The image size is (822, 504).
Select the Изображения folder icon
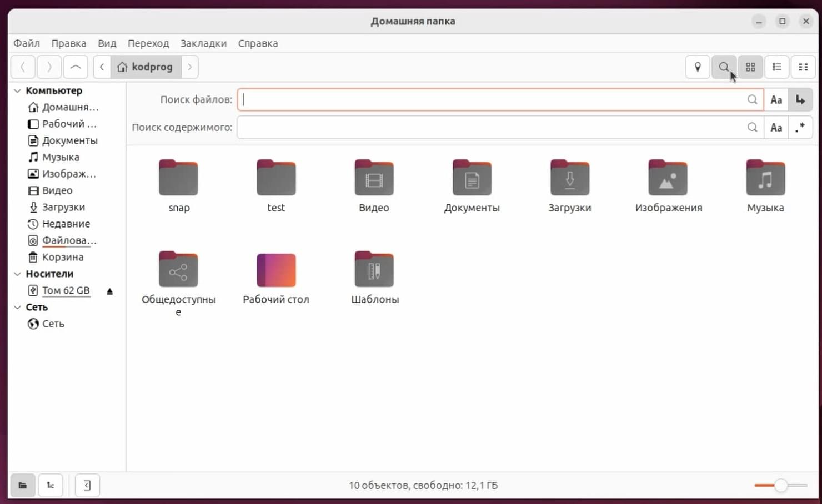pyautogui.click(x=668, y=178)
